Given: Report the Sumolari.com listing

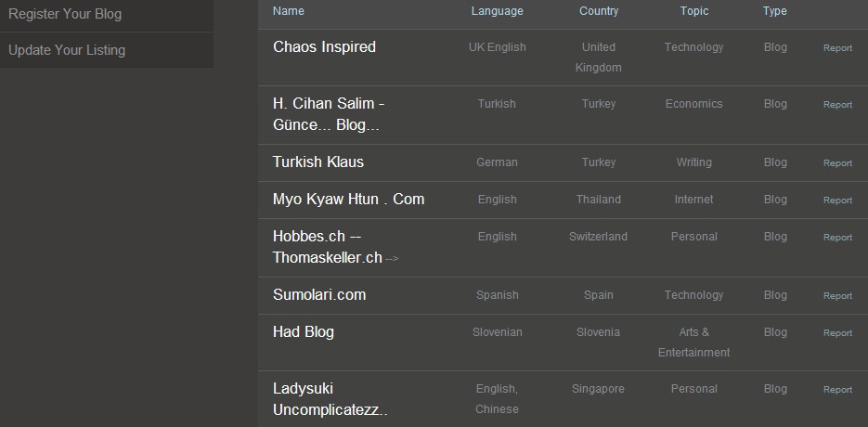Looking at the screenshot, I should point(837,296).
